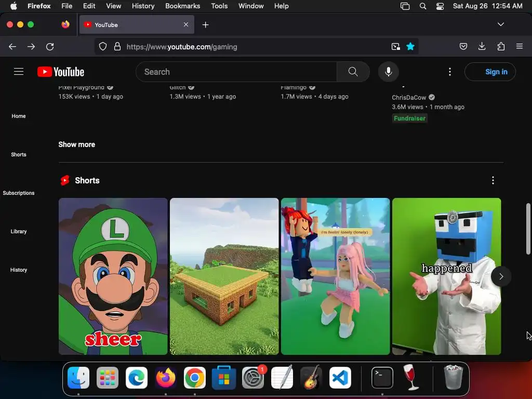Open Shorts in sidebar
The image size is (532, 399).
tap(19, 154)
